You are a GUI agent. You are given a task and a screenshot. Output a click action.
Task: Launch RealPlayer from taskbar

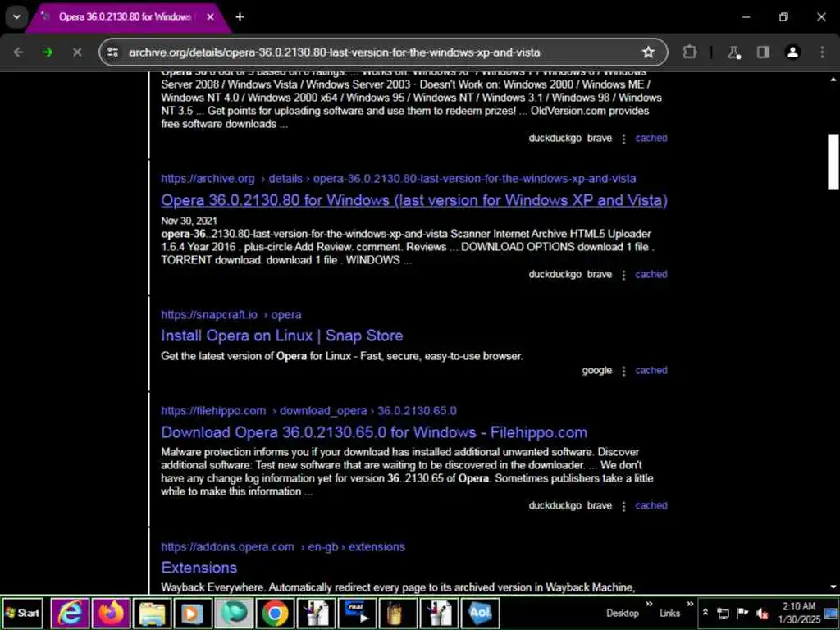pyautogui.click(x=357, y=614)
